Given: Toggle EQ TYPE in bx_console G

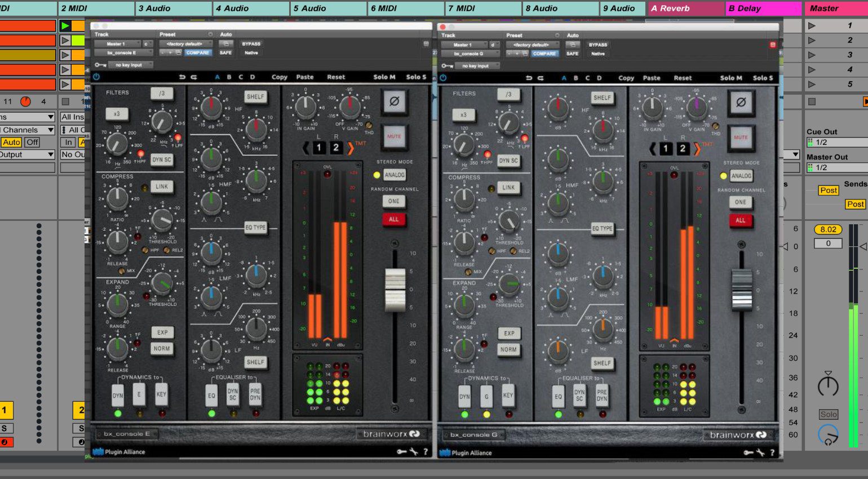Looking at the screenshot, I should [602, 228].
